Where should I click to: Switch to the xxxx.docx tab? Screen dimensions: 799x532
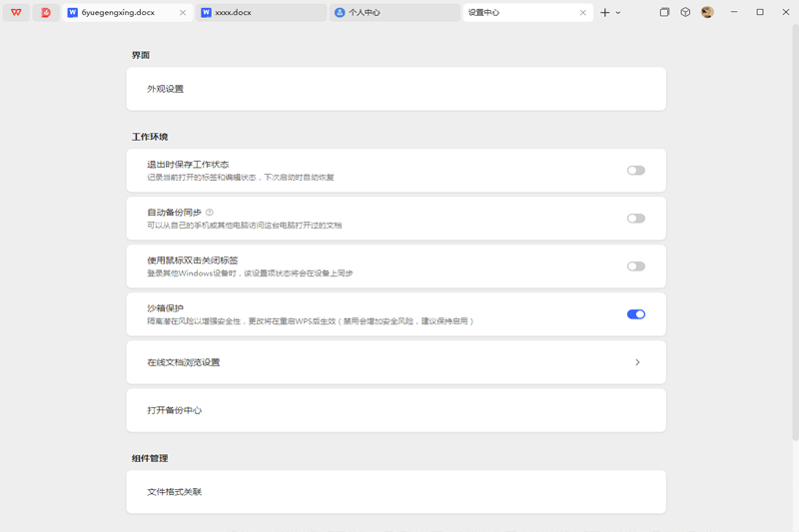261,12
